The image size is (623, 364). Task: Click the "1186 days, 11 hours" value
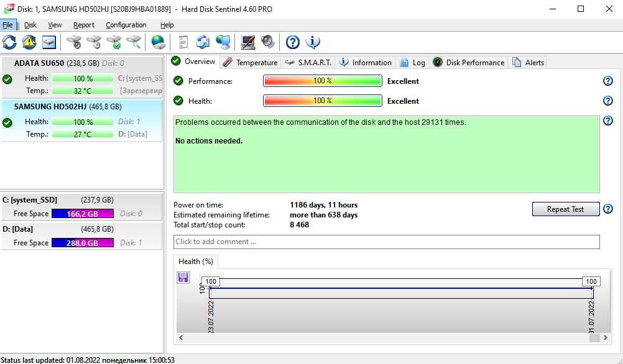[x=324, y=205]
